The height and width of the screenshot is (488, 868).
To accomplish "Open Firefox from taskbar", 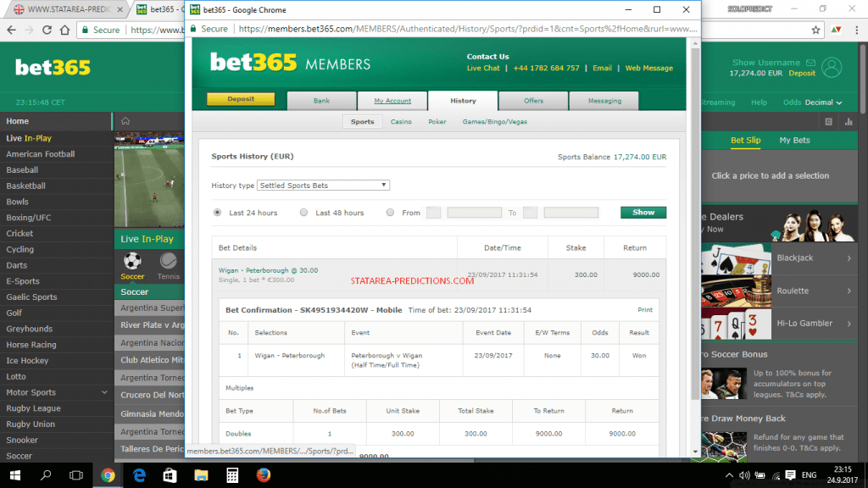I will click(264, 475).
